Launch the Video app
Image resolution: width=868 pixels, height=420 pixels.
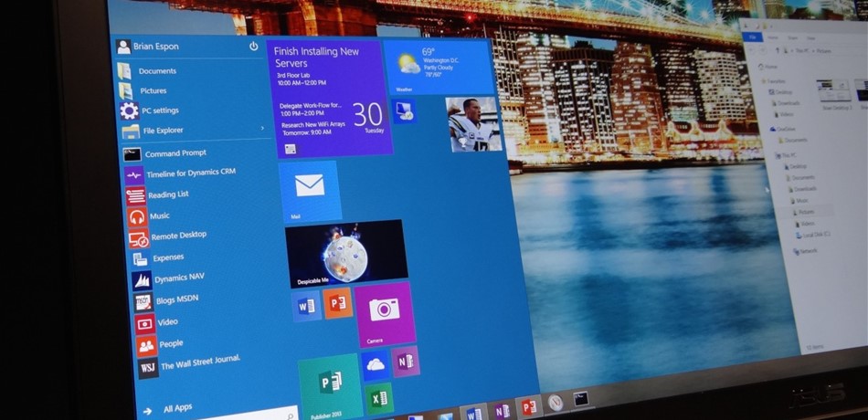coord(156,322)
